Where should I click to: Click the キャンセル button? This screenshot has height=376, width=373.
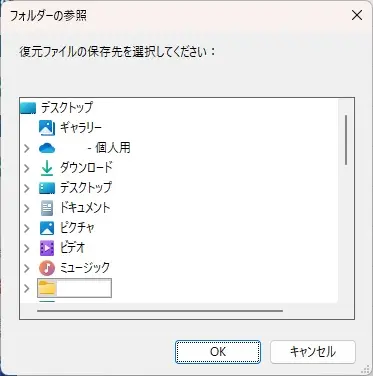coord(313,352)
